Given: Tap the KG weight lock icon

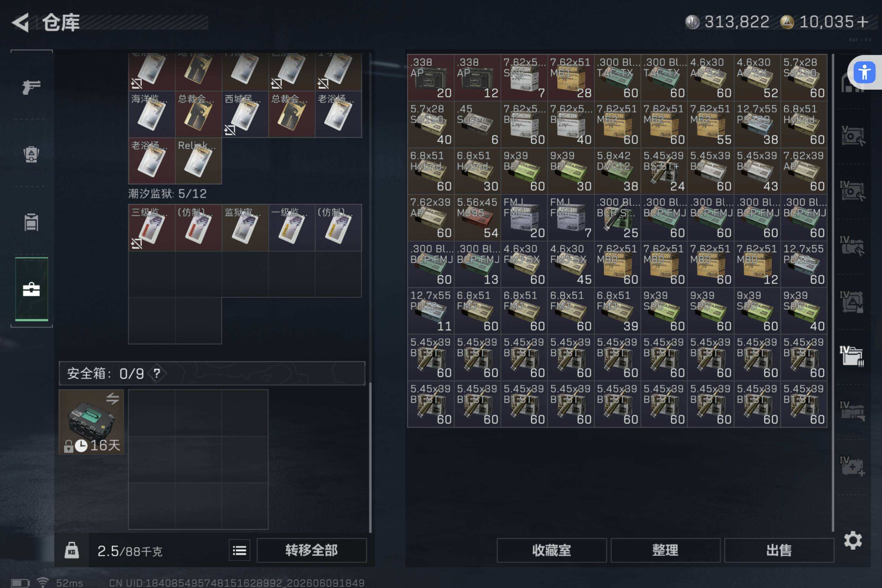Looking at the screenshot, I should pos(72,551).
